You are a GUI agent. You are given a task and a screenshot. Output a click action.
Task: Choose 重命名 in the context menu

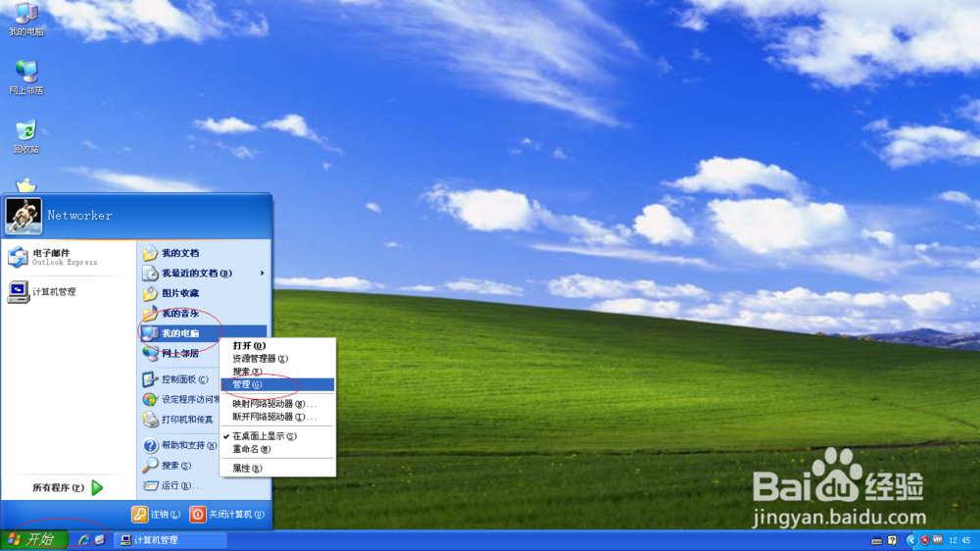277,449
